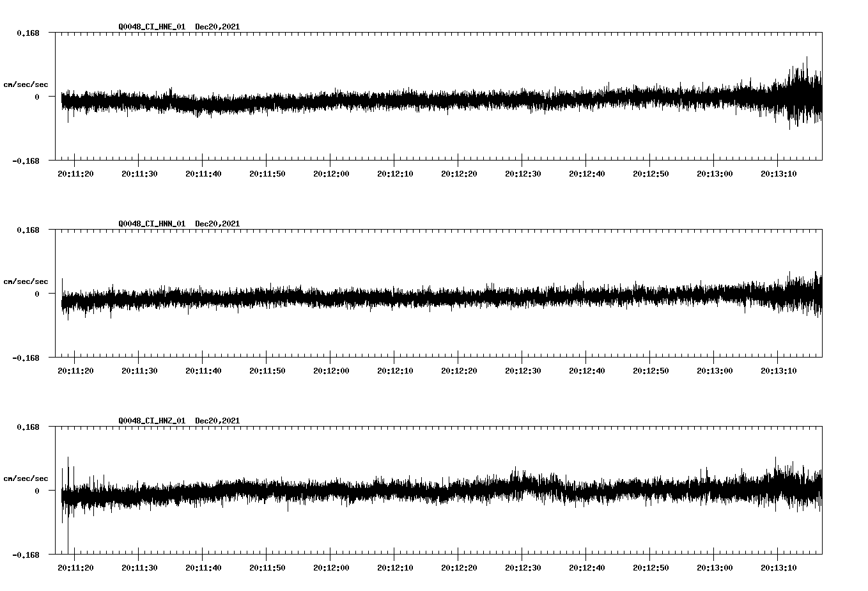Click the 20:13:10 time label on HNE plot

[779, 174]
